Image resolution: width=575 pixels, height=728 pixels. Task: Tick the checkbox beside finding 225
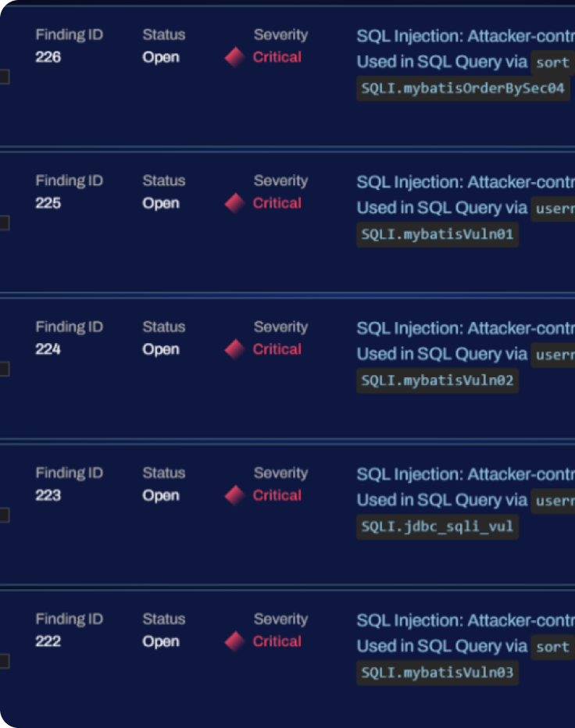click(x=4, y=223)
